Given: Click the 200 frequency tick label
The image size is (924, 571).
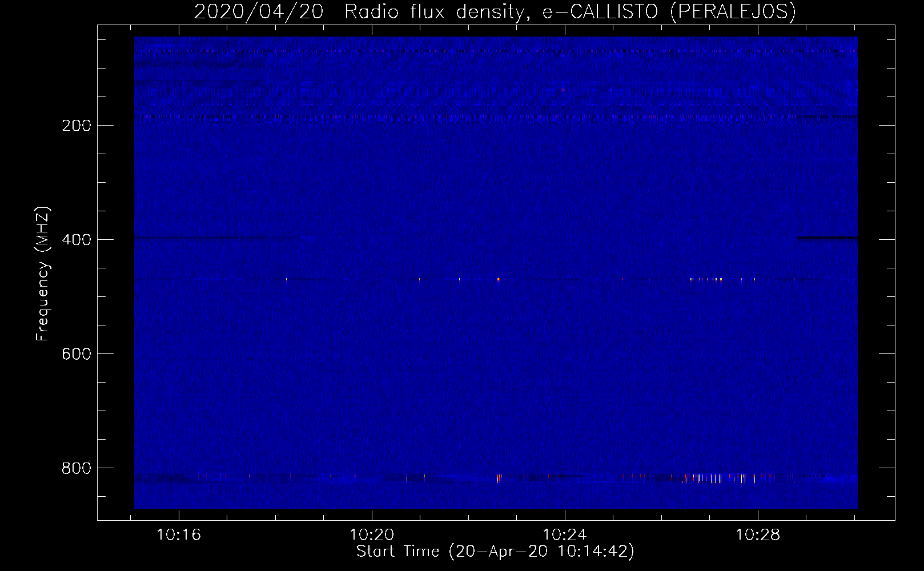Looking at the screenshot, I should point(77,126).
